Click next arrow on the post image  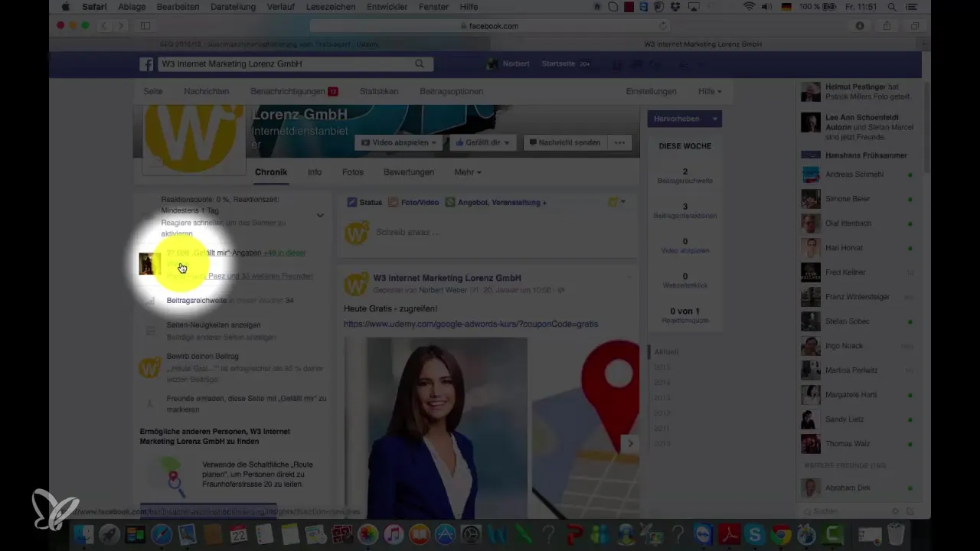(630, 443)
